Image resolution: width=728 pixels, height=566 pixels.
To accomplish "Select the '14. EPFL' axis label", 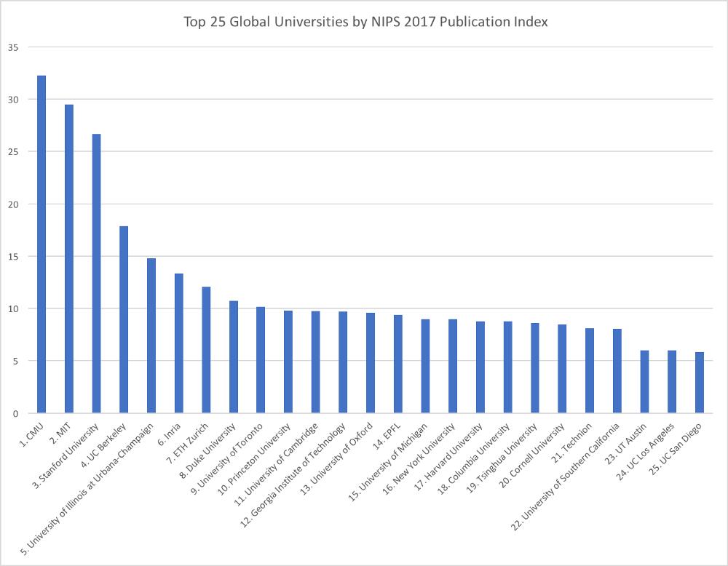I will tap(387, 436).
